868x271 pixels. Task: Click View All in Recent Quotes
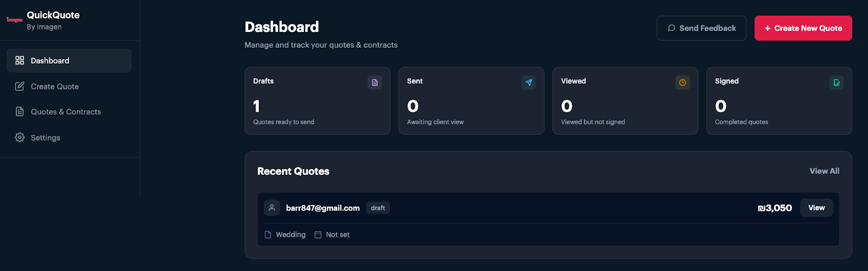pos(824,171)
